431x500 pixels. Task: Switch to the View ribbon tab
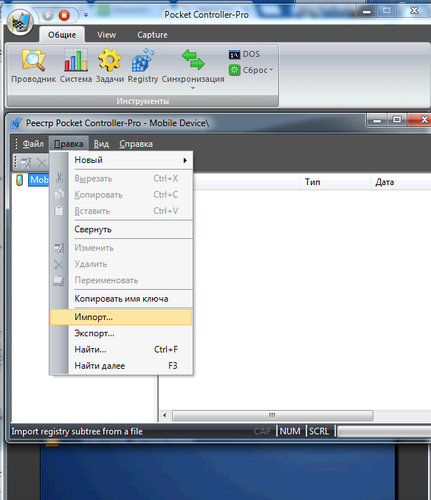tap(107, 35)
